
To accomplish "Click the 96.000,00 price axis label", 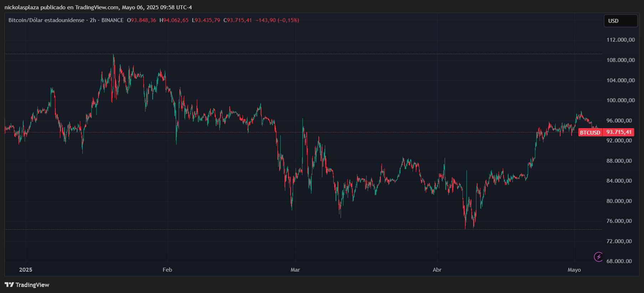I will 619,121.
